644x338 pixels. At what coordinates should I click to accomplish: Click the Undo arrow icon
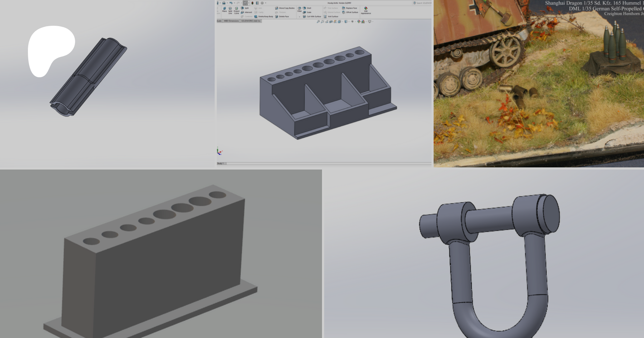pos(231,3)
